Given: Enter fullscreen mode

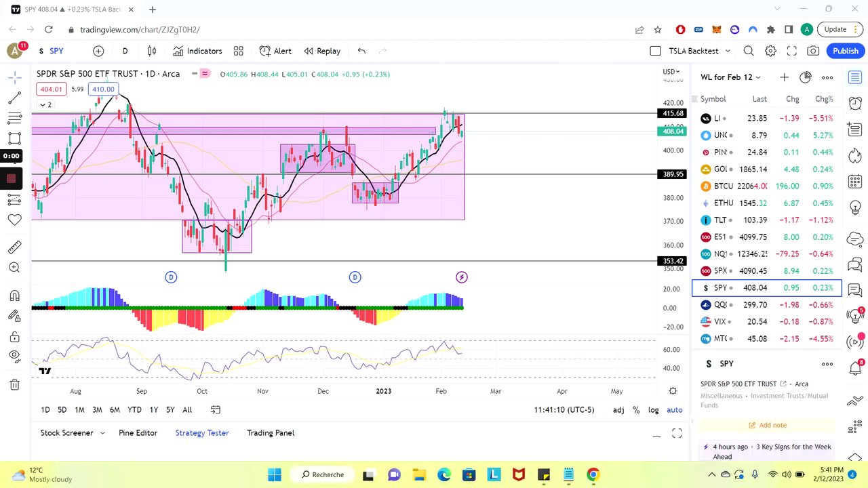Looking at the screenshot, I should [x=791, y=51].
